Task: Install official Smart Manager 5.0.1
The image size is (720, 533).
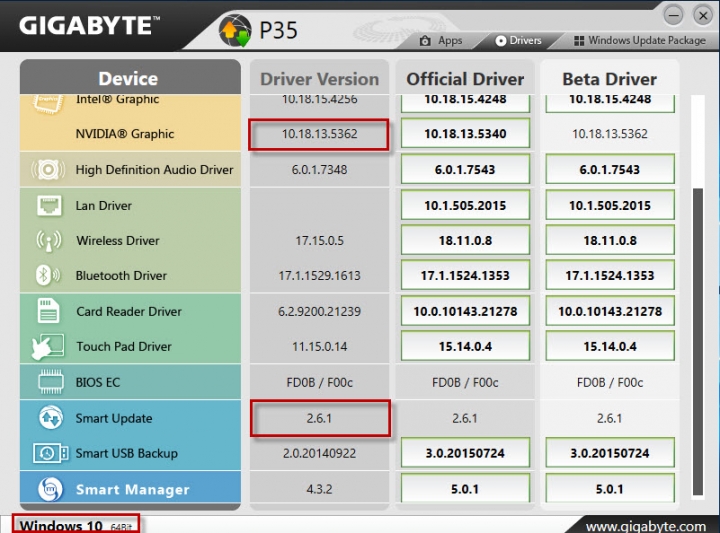Action: 465,488
